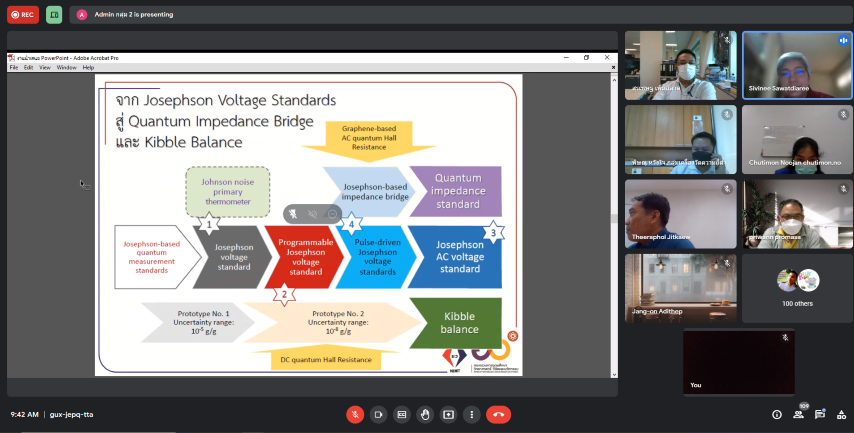Turn on captions in the call bar

pos(402,414)
